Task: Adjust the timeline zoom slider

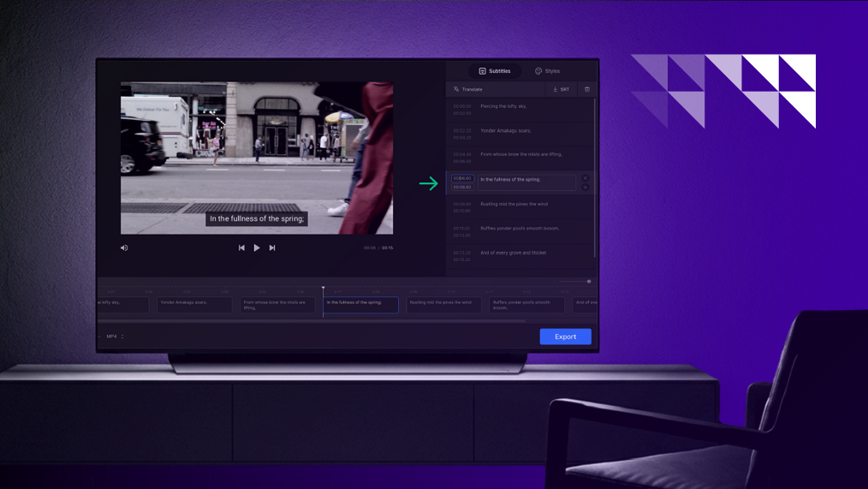Action: [x=575, y=282]
